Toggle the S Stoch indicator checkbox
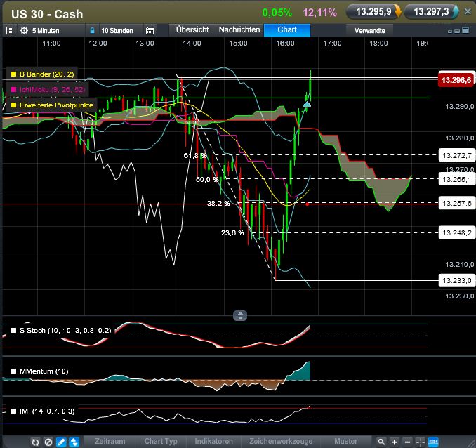Screen dimensions: 476x448 pyautogui.click(x=13, y=331)
